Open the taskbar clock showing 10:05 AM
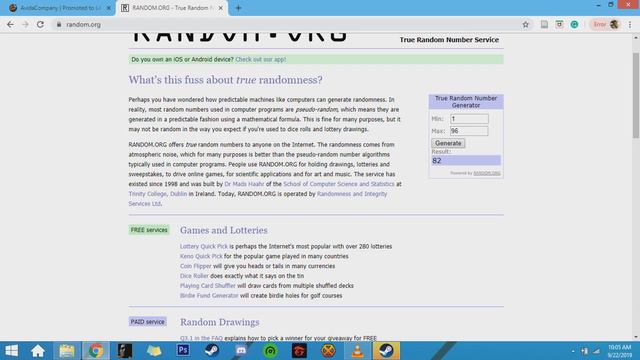Screen dimensions: 640x360 [x=620, y=351]
